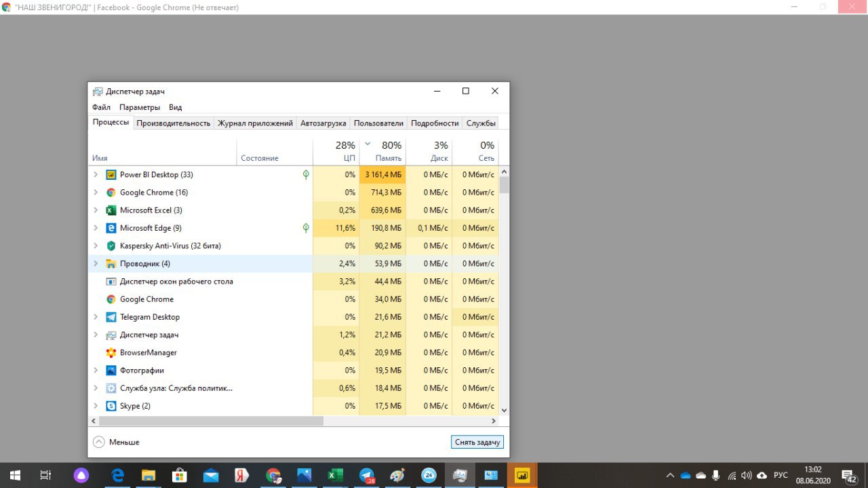Click the Фотографии process icon
This screenshot has height=488, width=868.
pyautogui.click(x=111, y=370)
